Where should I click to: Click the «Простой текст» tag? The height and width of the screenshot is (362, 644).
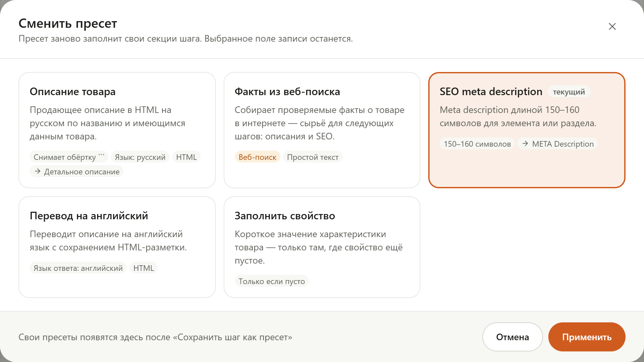(x=313, y=157)
